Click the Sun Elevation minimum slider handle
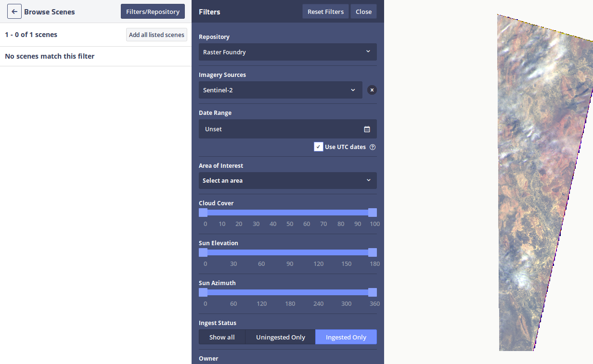Image resolution: width=593 pixels, height=364 pixels. click(203, 252)
